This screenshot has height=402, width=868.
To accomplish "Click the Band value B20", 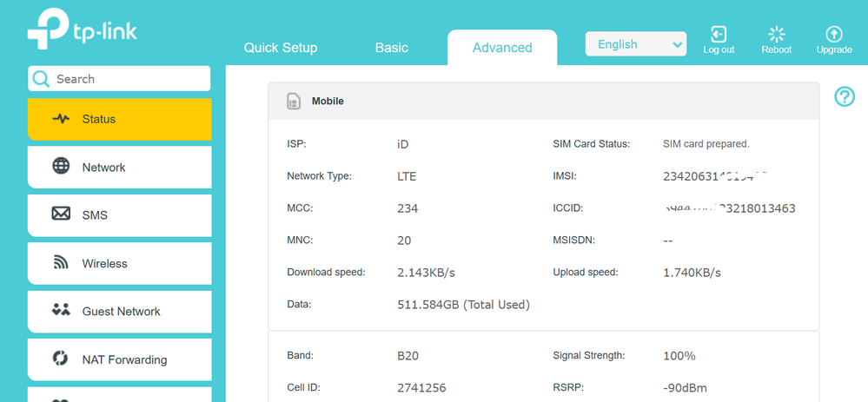I will (408, 356).
